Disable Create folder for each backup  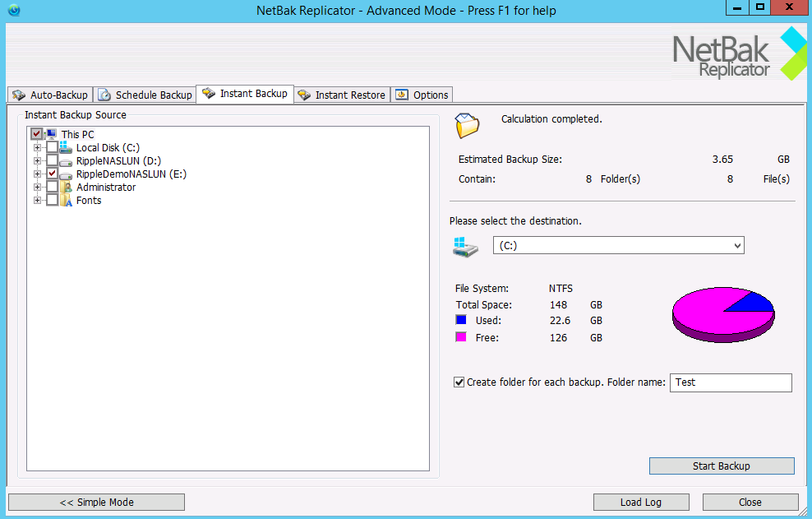459,382
